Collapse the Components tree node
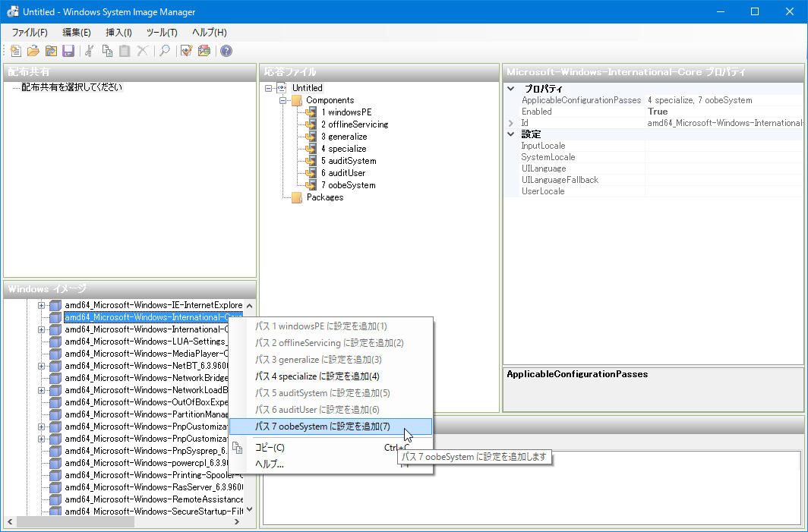 282,100
